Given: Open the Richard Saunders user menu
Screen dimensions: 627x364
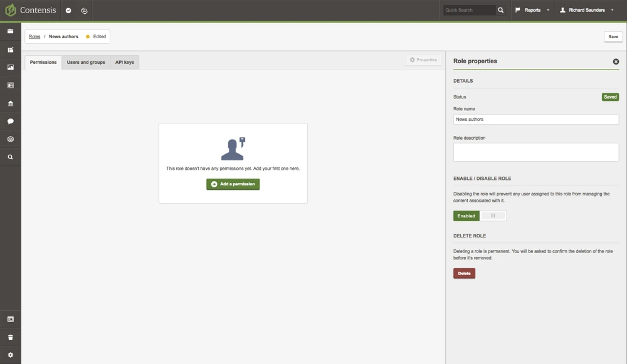Looking at the screenshot, I should (x=587, y=10).
